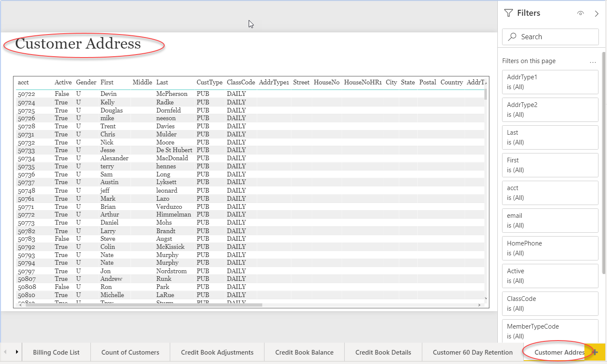Expand the First filter card
Screen dimensions: 607x364
(x=550, y=165)
